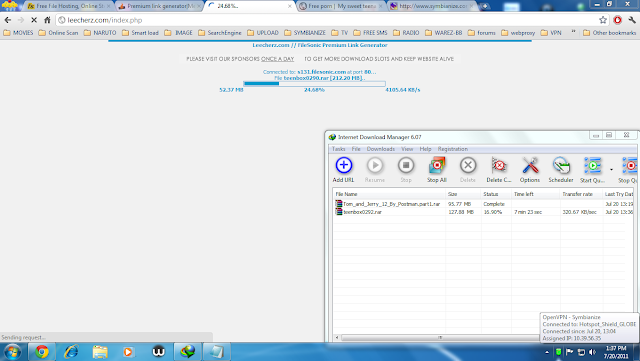The width and height of the screenshot is (640, 361).
Task: Show hidden system tray icons
Action: pos(547,352)
